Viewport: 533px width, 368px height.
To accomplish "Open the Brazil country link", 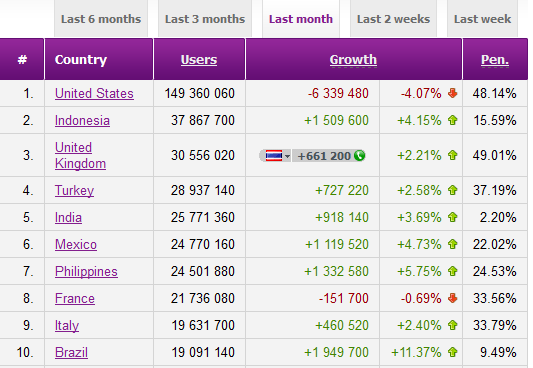I will (x=71, y=352).
